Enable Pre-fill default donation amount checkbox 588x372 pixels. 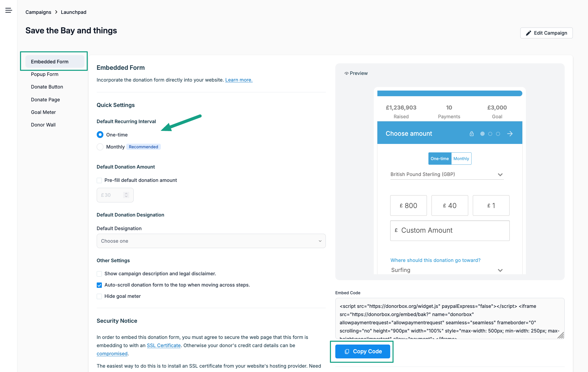(99, 180)
